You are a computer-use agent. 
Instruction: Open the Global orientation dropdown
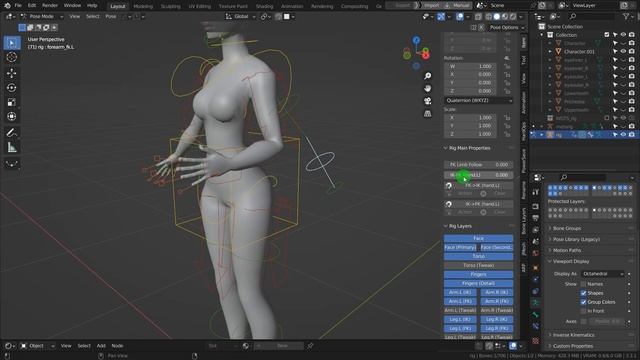click(x=241, y=17)
